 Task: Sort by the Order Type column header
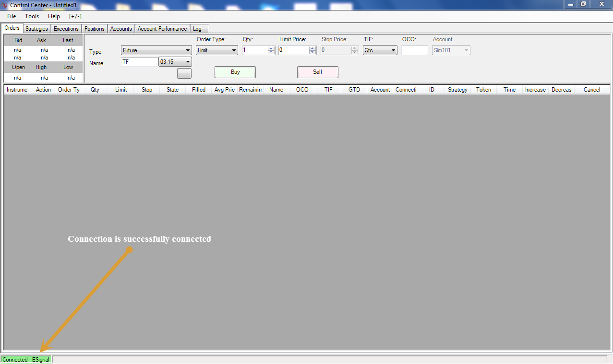point(69,90)
